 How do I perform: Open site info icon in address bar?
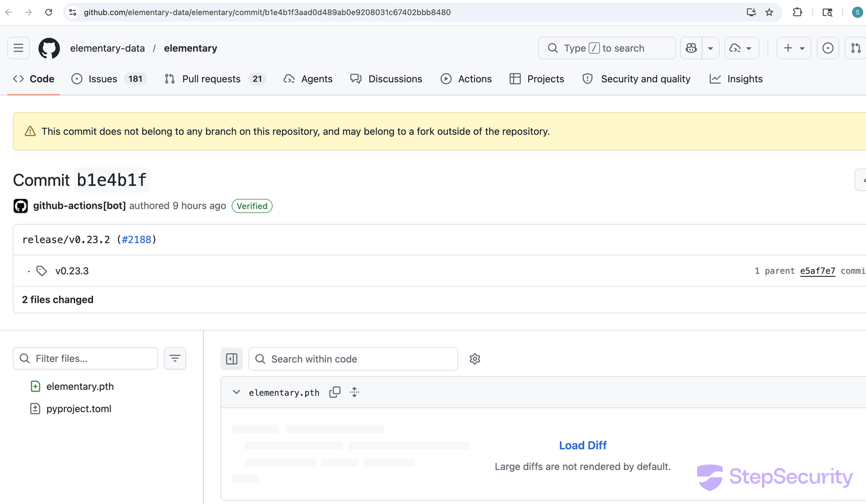73,12
